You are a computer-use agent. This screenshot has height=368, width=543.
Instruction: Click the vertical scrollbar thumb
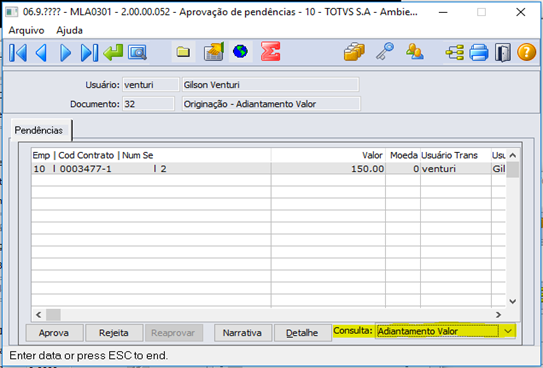(x=513, y=170)
